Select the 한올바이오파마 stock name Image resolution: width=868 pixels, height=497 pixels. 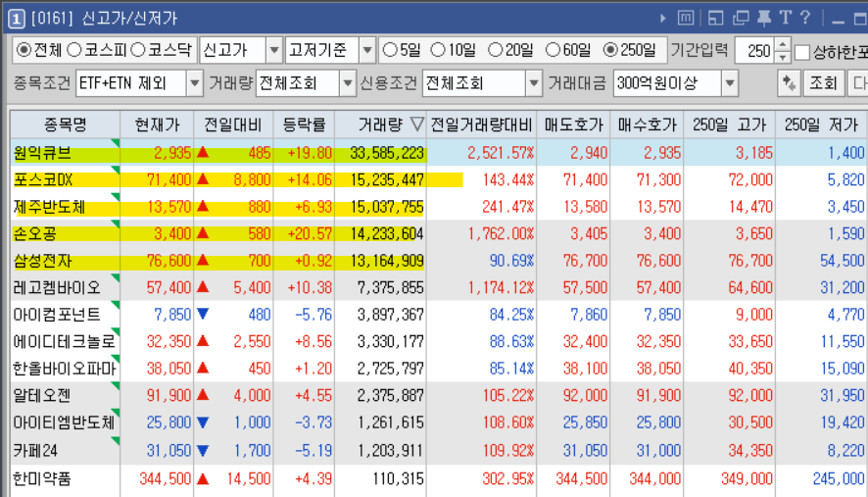tap(65, 369)
